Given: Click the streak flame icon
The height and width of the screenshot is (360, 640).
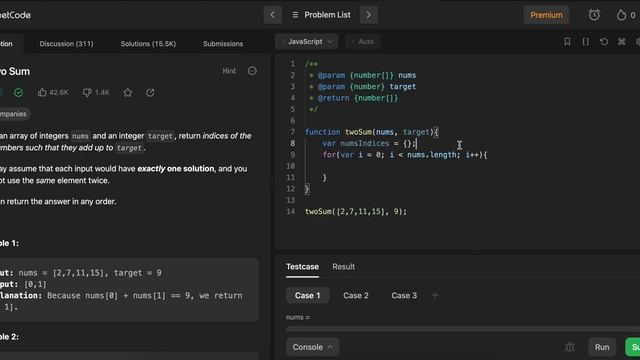Looking at the screenshot, I should coord(621,15).
